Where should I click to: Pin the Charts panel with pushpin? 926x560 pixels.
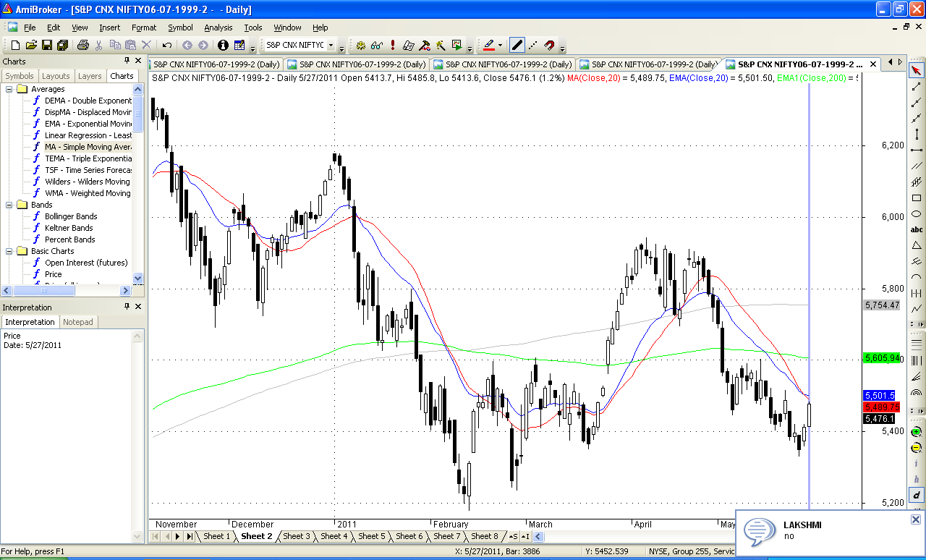pyautogui.click(x=127, y=61)
